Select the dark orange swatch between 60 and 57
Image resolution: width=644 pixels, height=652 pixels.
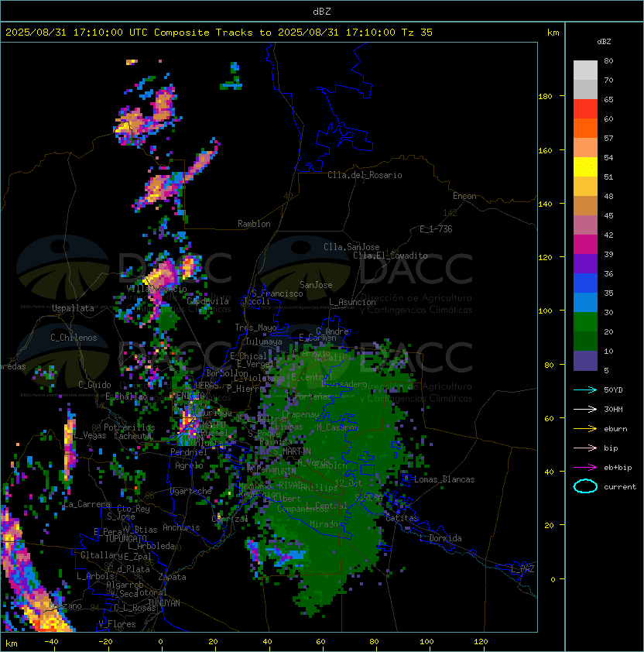585,128
